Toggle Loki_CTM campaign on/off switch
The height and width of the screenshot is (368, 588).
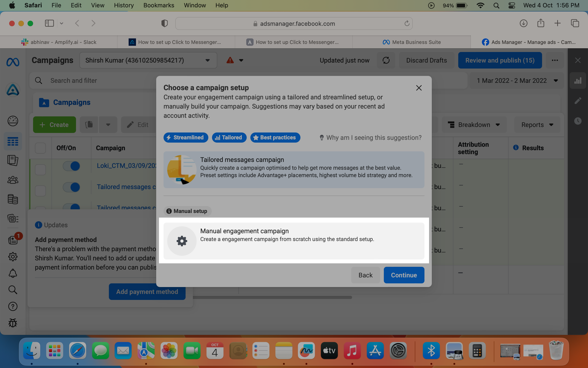(x=71, y=166)
